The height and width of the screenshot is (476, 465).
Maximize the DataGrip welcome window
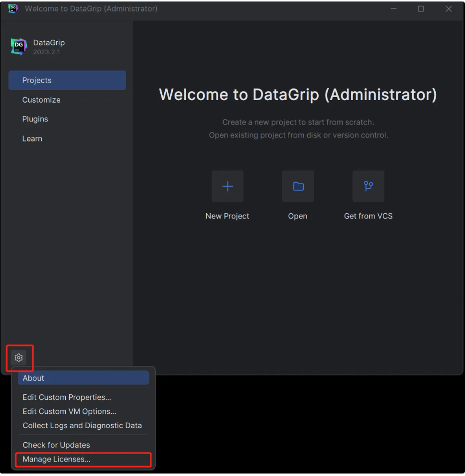click(421, 9)
